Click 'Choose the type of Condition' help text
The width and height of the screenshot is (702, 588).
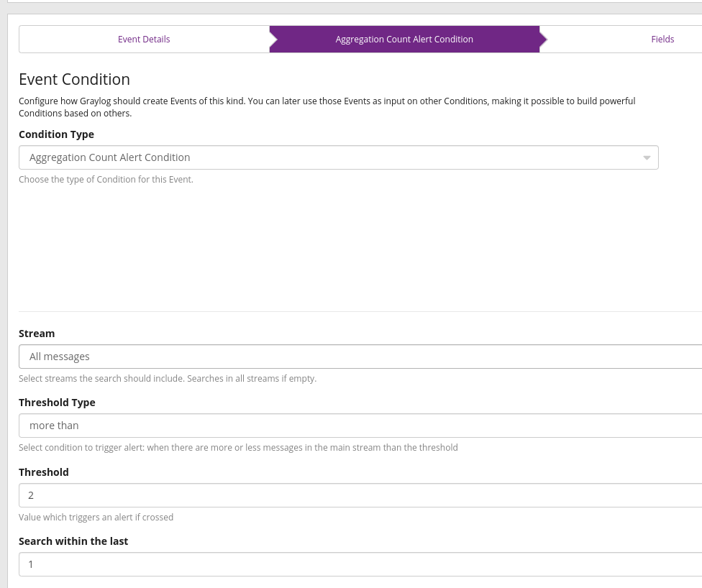pyautogui.click(x=106, y=180)
